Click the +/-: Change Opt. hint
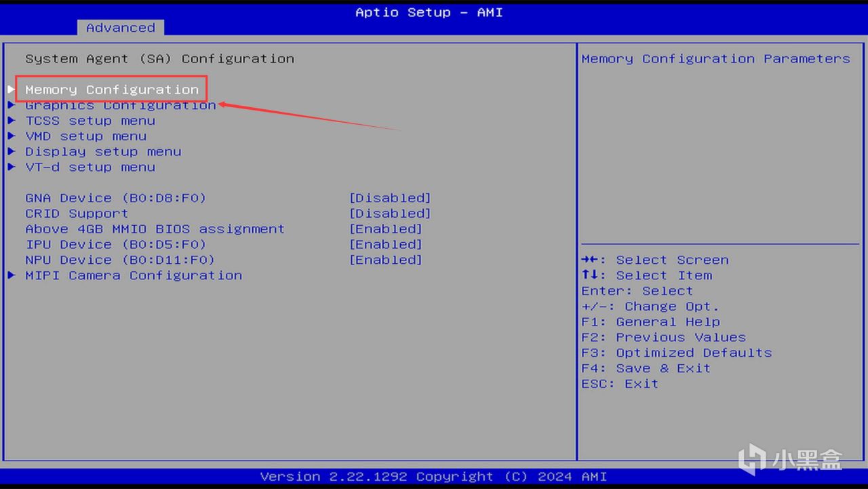 (650, 307)
